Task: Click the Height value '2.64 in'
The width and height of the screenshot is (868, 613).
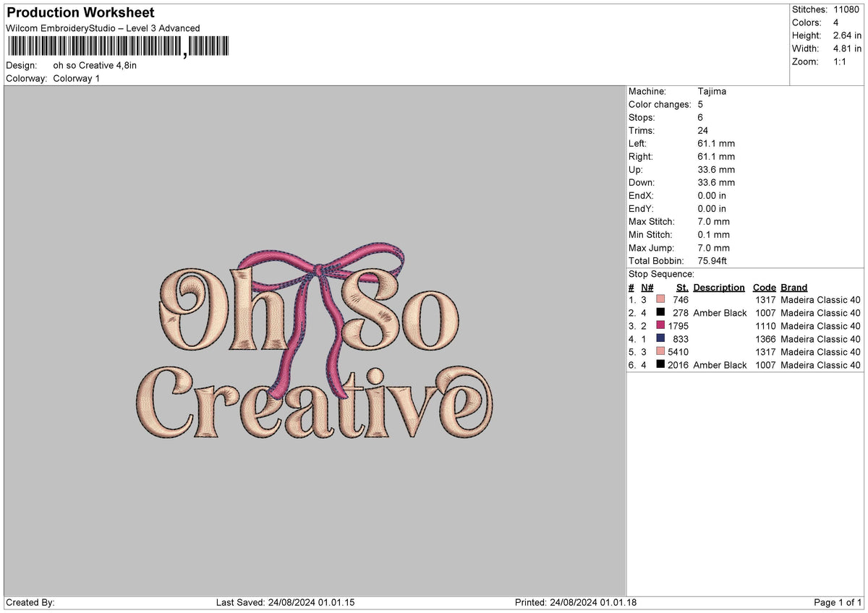Action: click(848, 35)
